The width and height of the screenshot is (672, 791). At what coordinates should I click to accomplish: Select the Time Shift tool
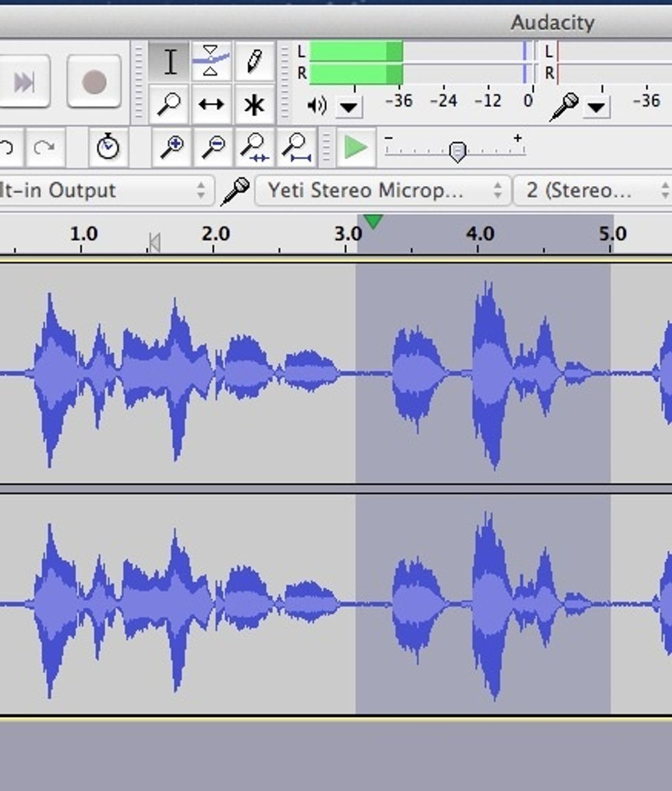tap(211, 104)
